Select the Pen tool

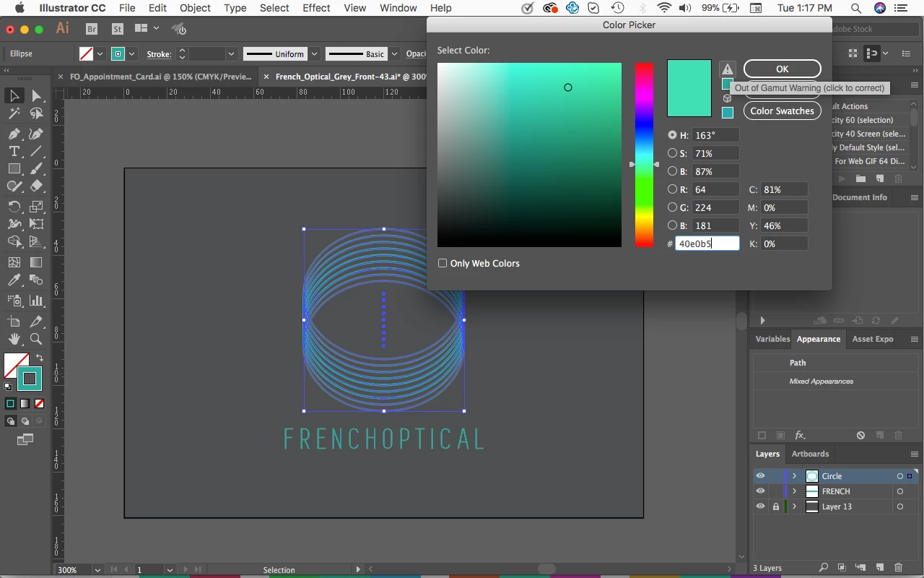[x=14, y=134]
